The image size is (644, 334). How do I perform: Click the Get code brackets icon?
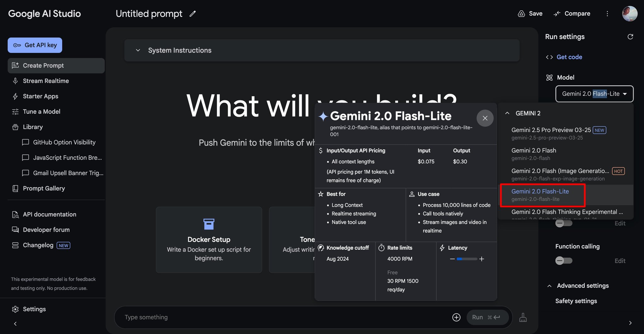coord(549,57)
